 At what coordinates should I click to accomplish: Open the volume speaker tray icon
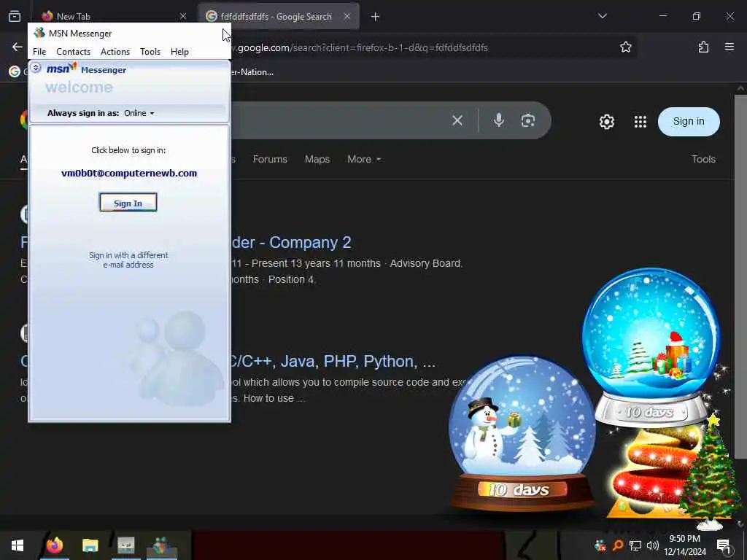[x=653, y=545]
